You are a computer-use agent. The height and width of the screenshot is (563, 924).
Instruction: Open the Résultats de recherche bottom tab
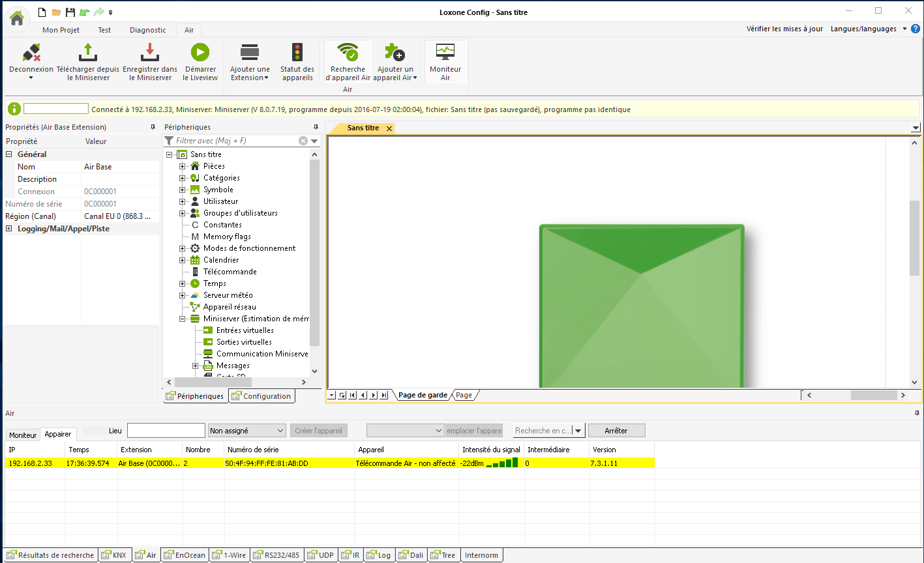point(50,555)
